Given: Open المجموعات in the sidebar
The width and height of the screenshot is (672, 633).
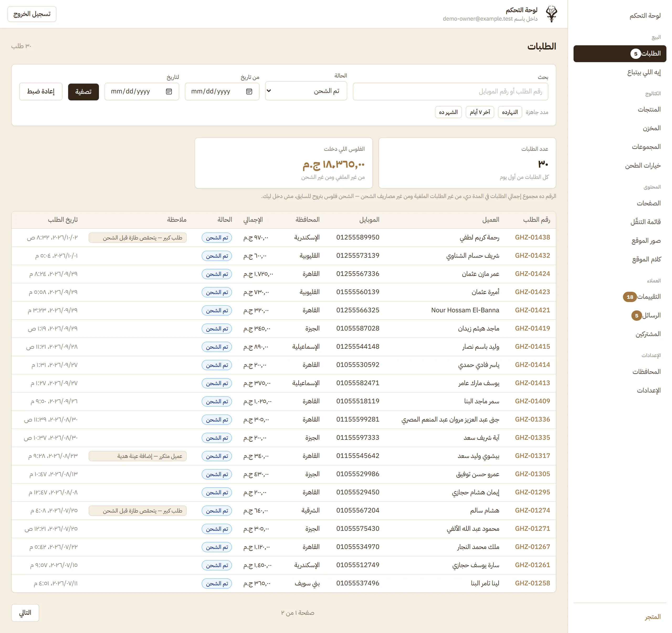Looking at the screenshot, I should (619, 147).
